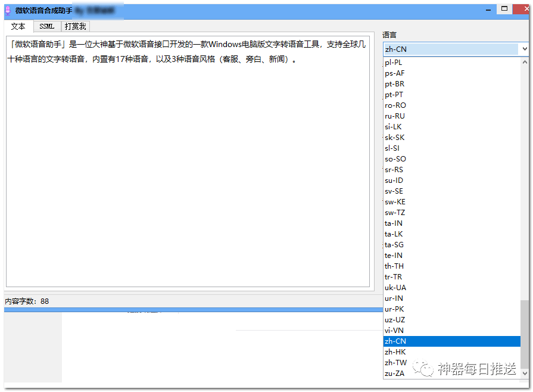
Task: Choose pt-BR in the language dropdown
Action: point(452,83)
